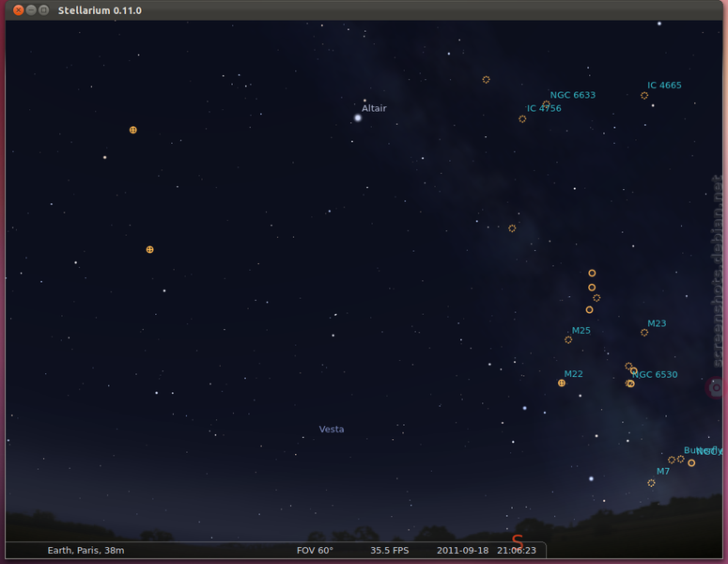Select the NGC 6633 cluster marker
Image resolution: width=728 pixels, height=564 pixels.
coord(547,104)
